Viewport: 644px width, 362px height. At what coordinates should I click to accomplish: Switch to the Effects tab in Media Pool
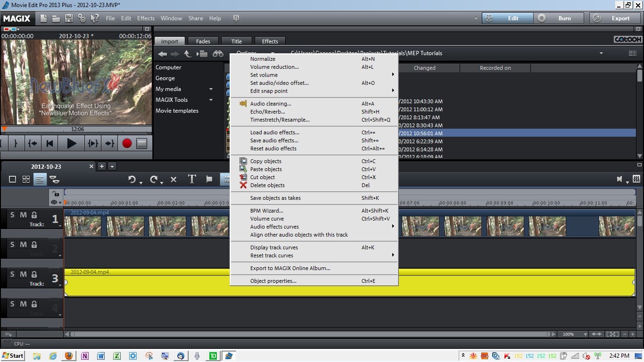coord(270,41)
